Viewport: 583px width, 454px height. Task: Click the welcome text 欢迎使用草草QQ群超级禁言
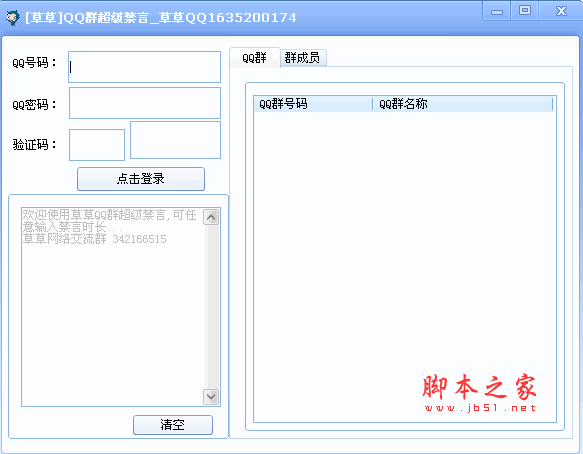tap(94, 215)
